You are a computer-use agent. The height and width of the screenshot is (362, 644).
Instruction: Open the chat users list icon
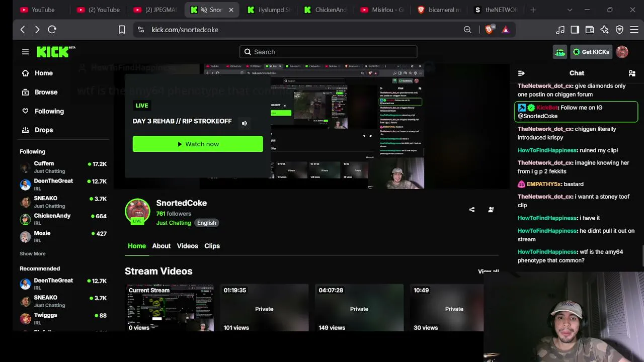pyautogui.click(x=632, y=73)
